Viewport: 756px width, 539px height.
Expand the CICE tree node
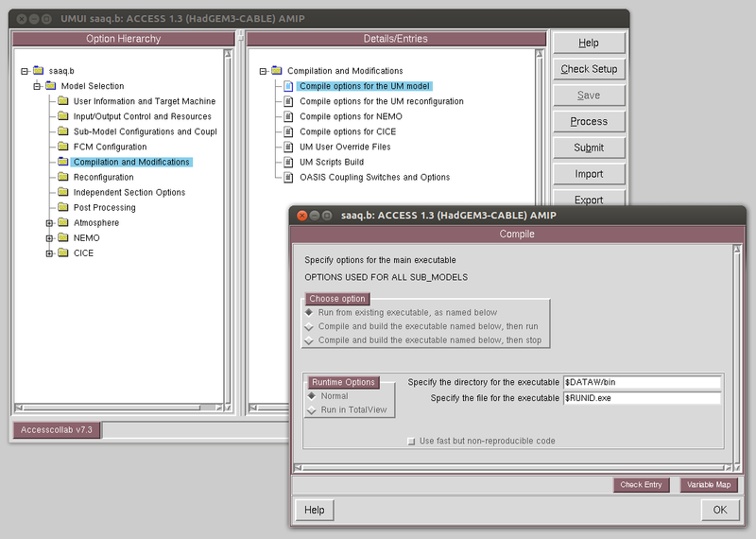click(49, 253)
